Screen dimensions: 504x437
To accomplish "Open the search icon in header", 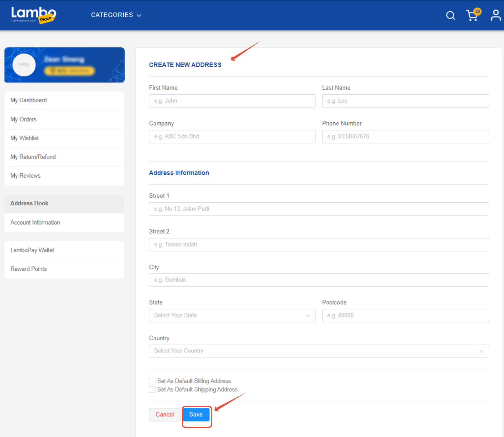I will (x=450, y=15).
